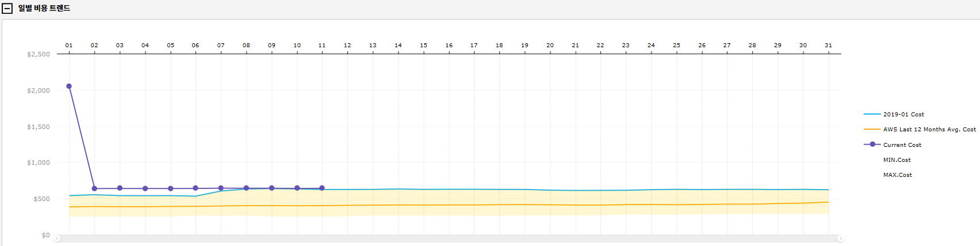Hide the AWS Last 12 Months Avg. Cost series

coord(929,130)
